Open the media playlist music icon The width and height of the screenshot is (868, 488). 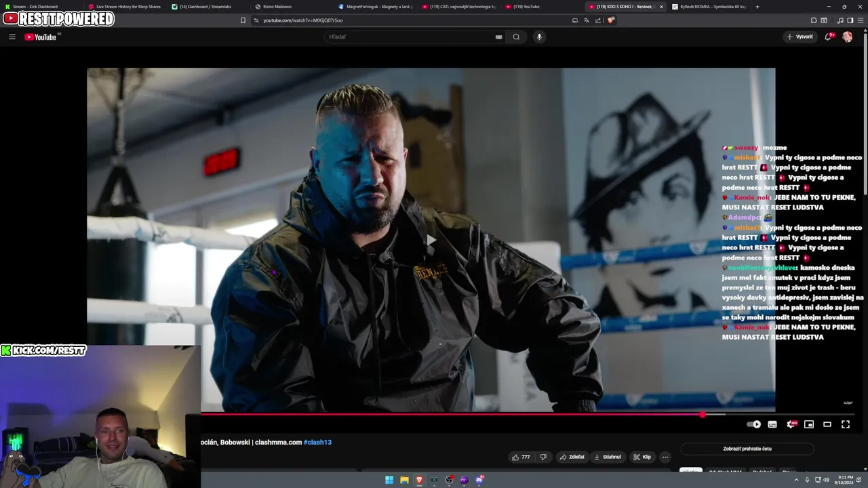point(840,20)
